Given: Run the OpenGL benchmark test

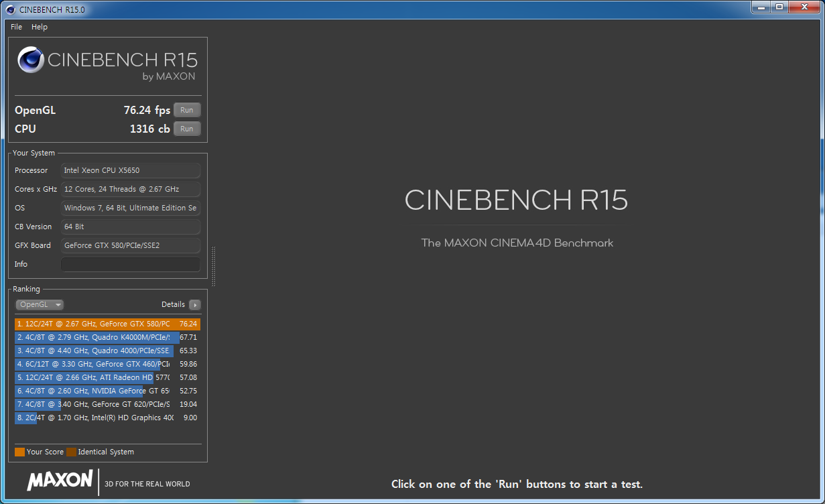Looking at the screenshot, I should pos(187,110).
